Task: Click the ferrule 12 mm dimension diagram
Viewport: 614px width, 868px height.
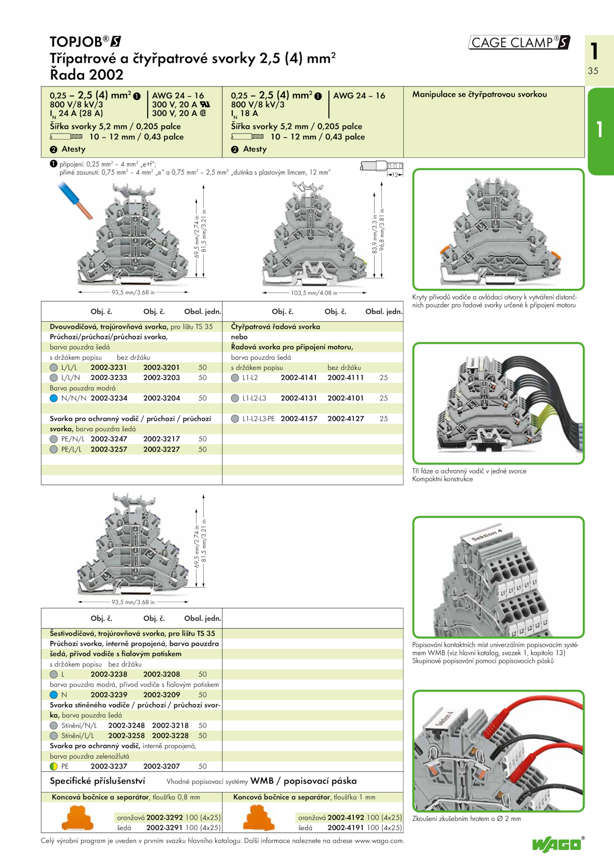Action: click(x=382, y=170)
